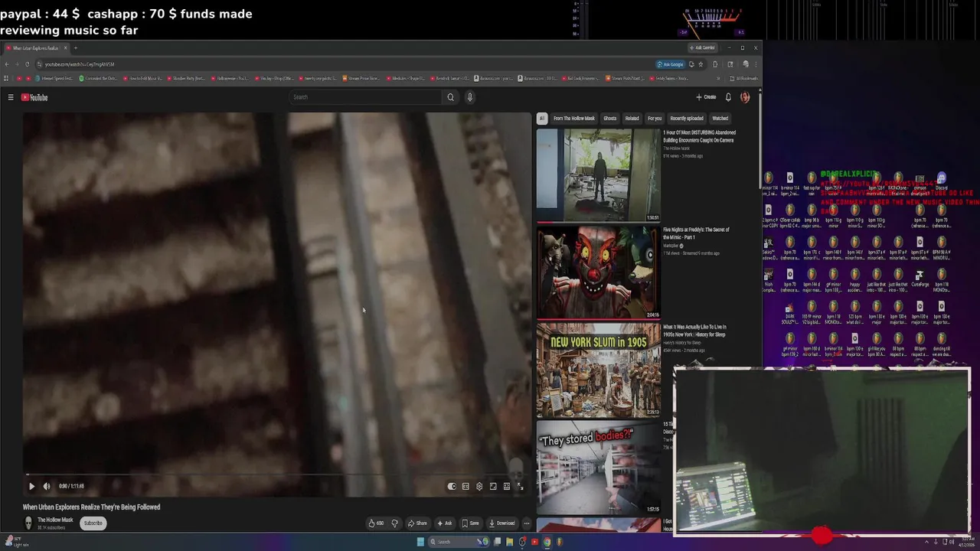Open File Explorer from the taskbar

coord(509,542)
